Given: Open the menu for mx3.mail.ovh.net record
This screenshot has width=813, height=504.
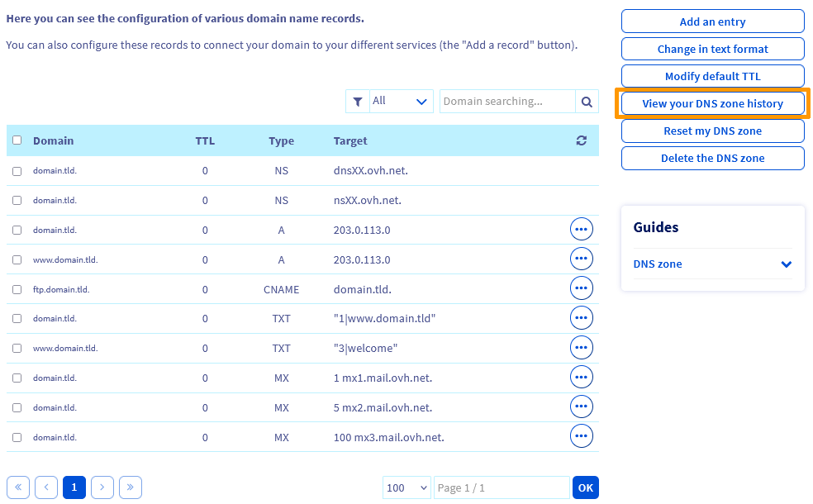Looking at the screenshot, I should click(x=582, y=435).
